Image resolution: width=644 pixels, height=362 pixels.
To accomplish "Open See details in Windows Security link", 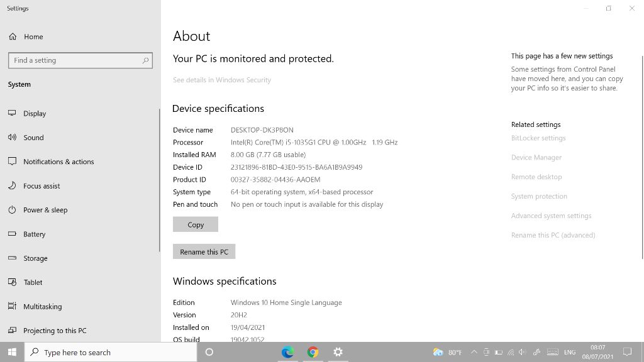I will (222, 80).
